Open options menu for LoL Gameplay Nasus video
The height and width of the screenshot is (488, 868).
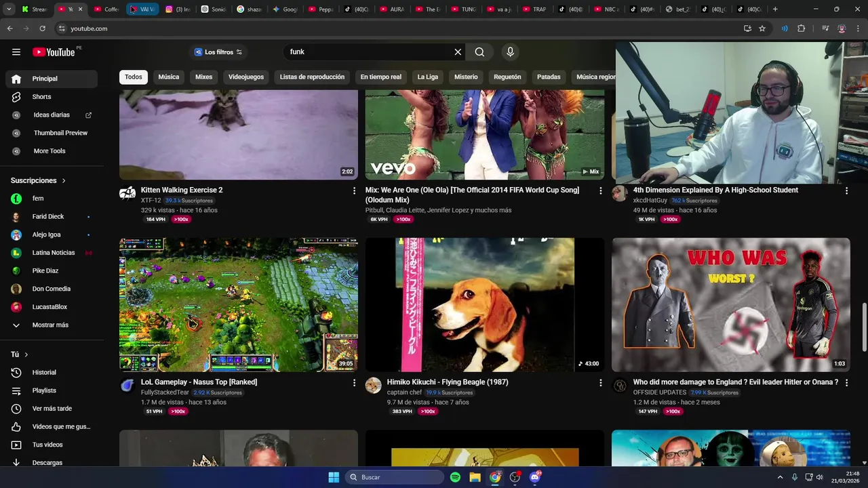354,383
